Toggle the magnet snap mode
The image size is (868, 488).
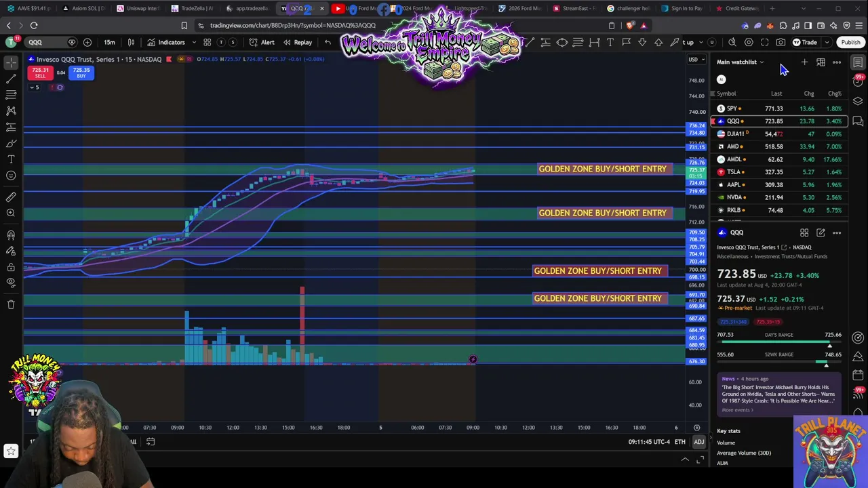(11, 235)
